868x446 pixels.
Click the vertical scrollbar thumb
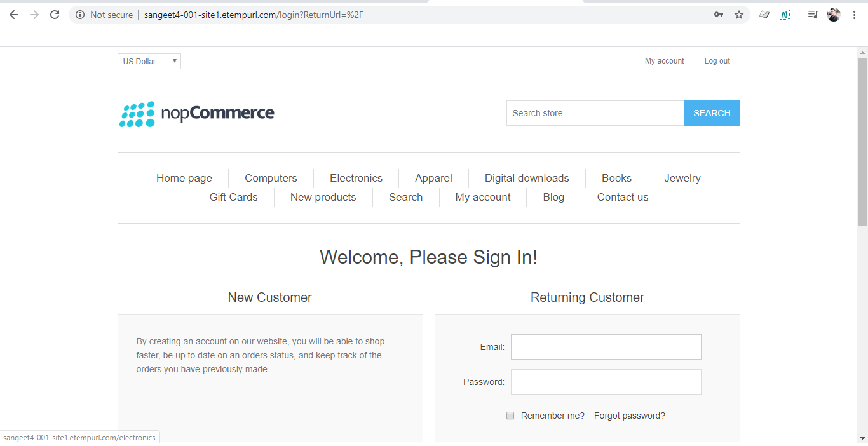[862, 141]
